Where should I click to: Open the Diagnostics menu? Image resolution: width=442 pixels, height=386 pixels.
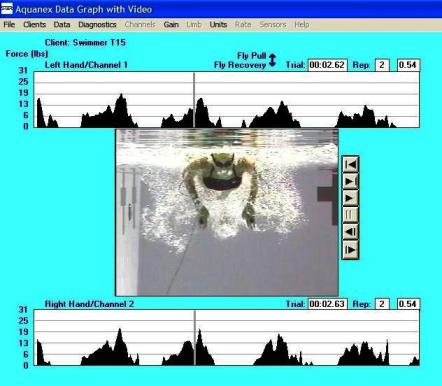coord(97,24)
